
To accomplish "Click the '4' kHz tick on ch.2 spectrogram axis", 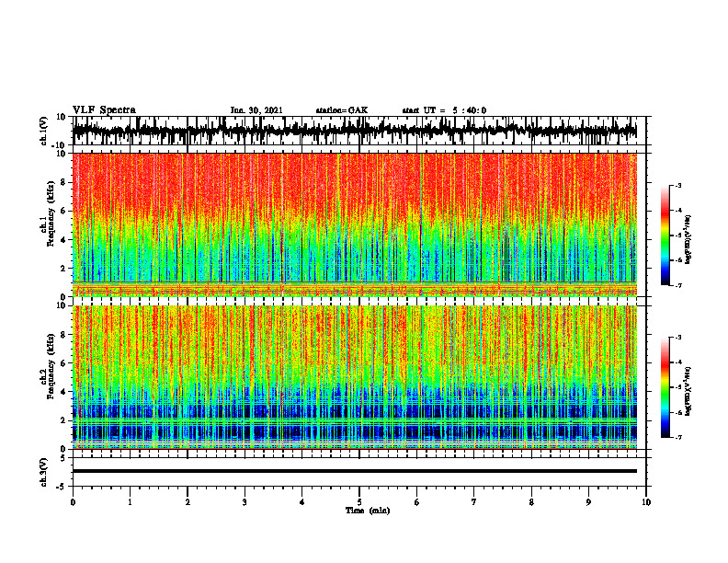I will [63, 392].
